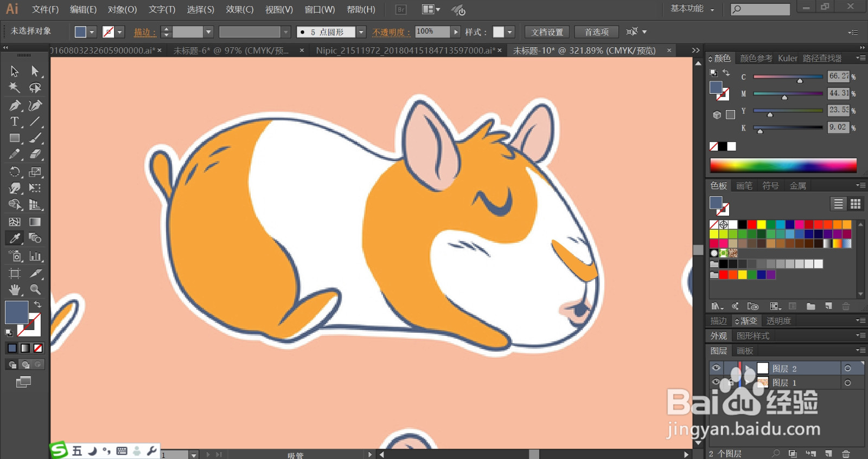
Task: Open the 样式 style dropdown
Action: coord(510,32)
